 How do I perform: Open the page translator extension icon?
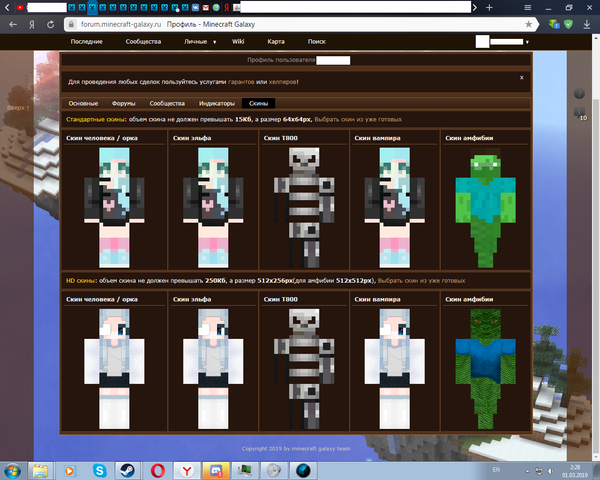pyautogui.click(x=554, y=24)
